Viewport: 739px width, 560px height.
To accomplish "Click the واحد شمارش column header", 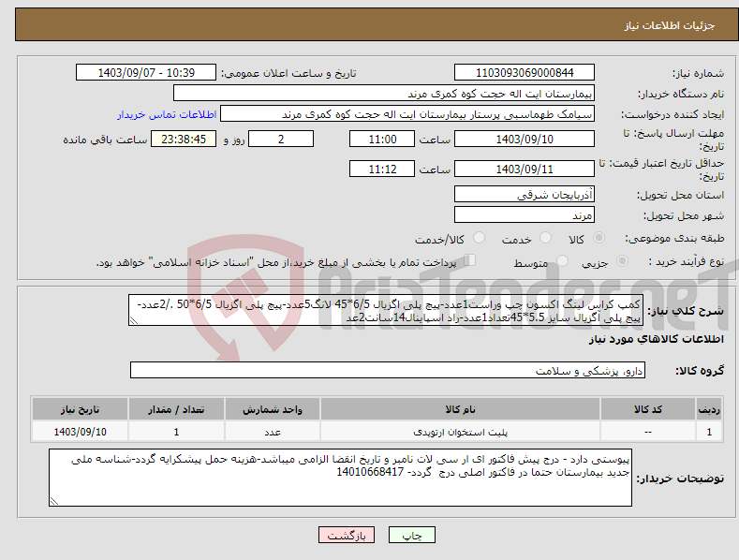I will click(x=273, y=409).
